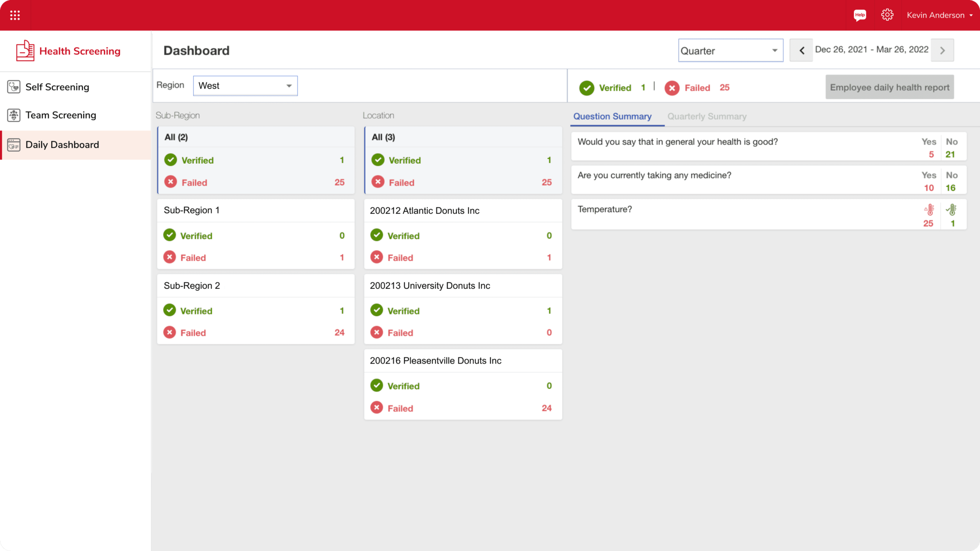Click the Daily Dashboard sidebar icon
Screen dimensions: 980x551
coord(14,145)
